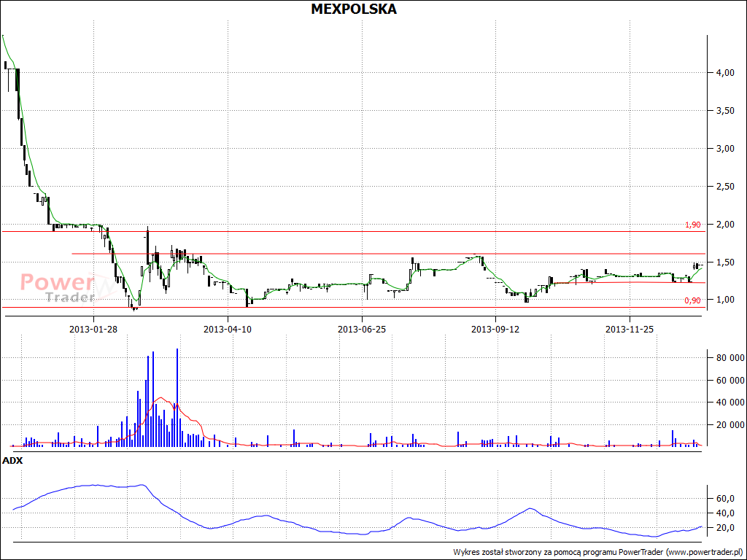Click the 4,00 price axis value
The height and width of the screenshot is (560, 747).
725,73
